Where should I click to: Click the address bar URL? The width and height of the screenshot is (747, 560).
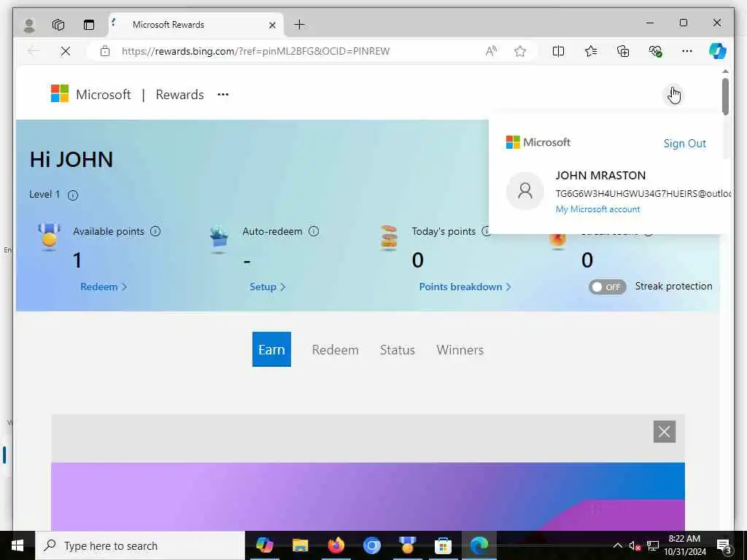256,51
